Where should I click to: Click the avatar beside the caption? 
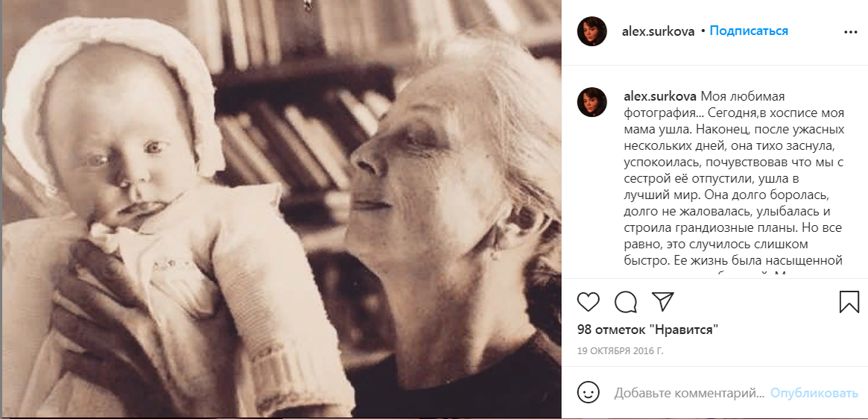tap(592, 102)
